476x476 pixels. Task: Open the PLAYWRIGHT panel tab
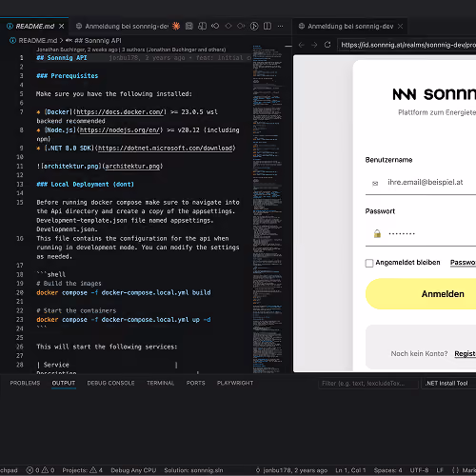point(235,383)
